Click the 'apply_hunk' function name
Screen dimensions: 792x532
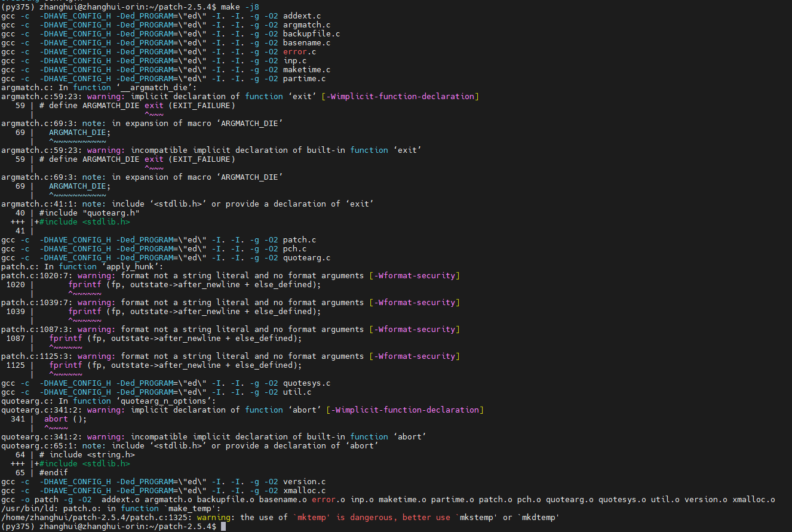point(130,266)
